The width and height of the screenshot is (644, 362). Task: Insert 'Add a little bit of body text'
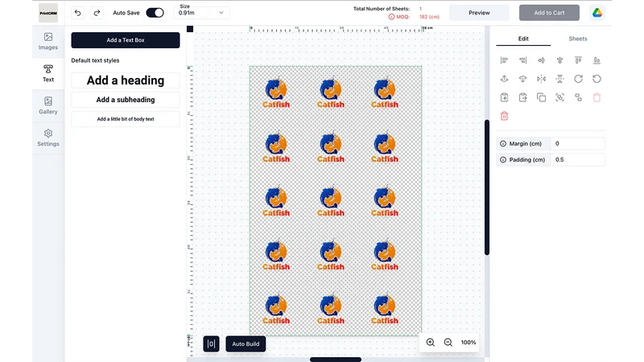[x=126, y=119]
